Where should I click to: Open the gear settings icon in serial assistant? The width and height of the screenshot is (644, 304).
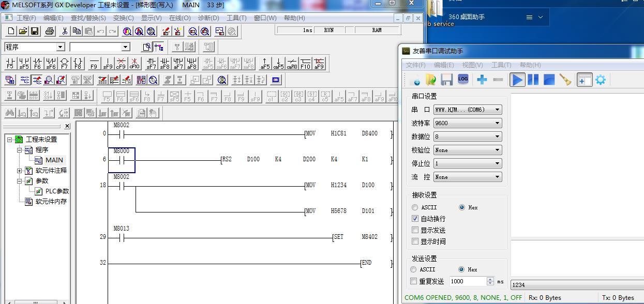click(x=600, y=80)
